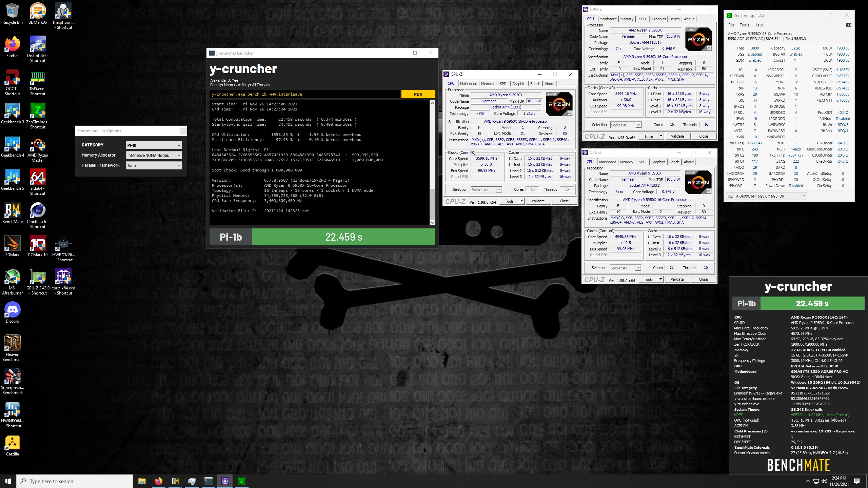Click the ZenTimings icon in the taskbar
Screen dimensions: 868x488
tap(241, 481)
